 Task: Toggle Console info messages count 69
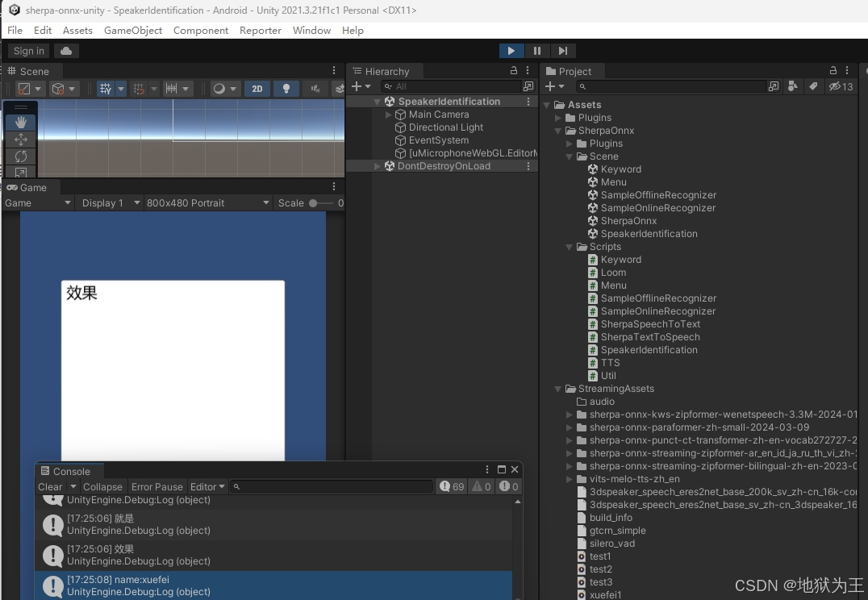(x=452, y=486)
